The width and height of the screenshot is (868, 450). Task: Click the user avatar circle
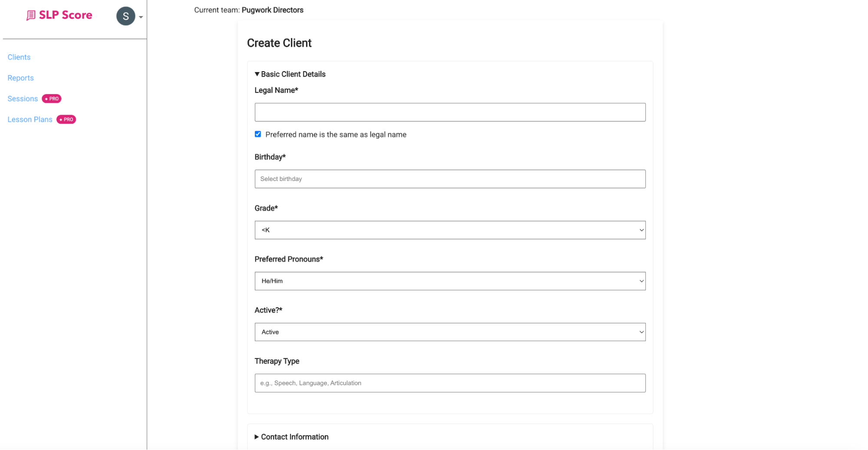(125, 16)
